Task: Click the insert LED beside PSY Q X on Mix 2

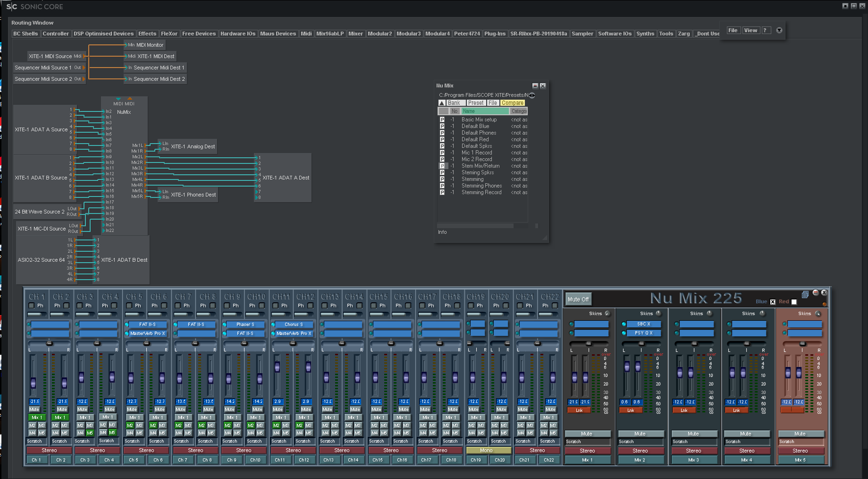Action: (624, 333)
